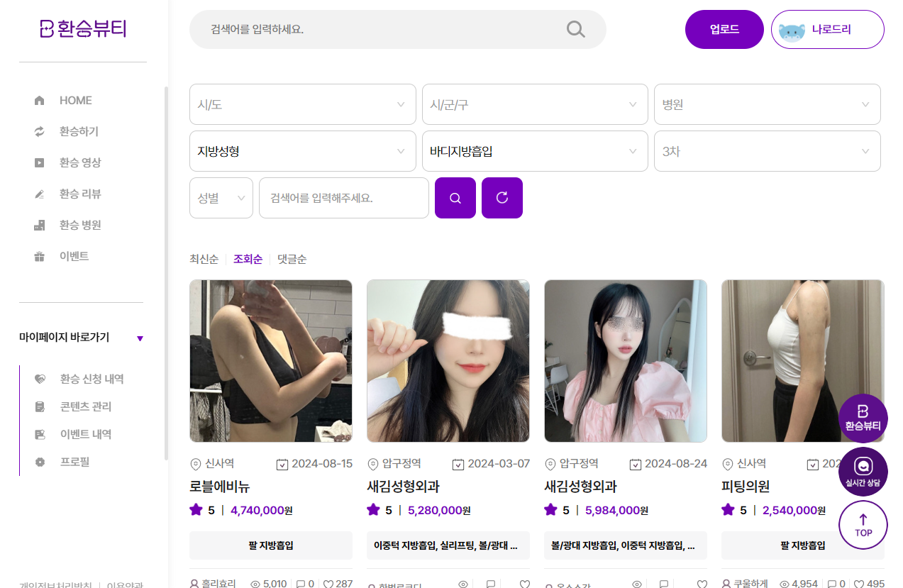Viewport: 903px width, 588px height.
Task: Click the magnifier icon in the top search bar
Action: coord(576,29)
